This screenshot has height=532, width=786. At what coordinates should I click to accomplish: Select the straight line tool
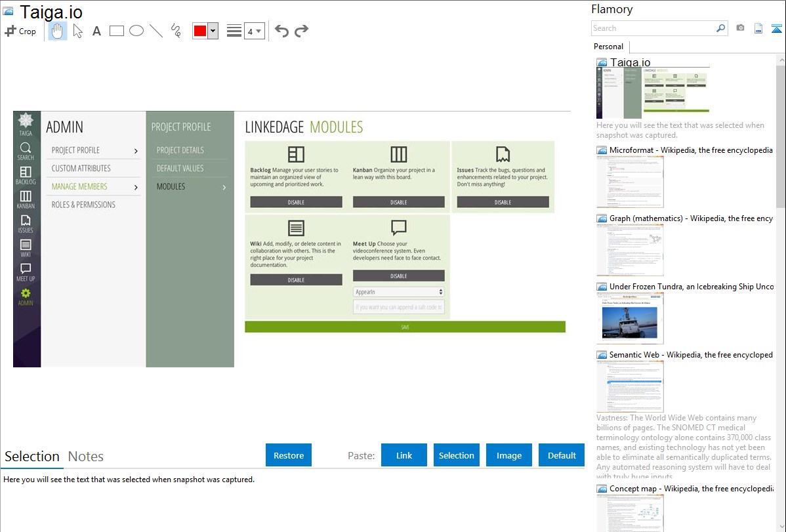tap(156, 31)
